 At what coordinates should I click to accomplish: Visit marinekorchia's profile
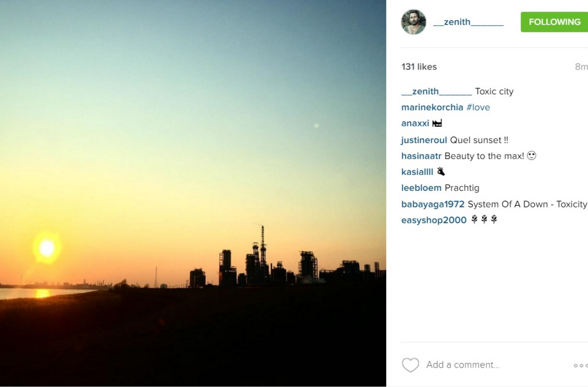pyautogui.click(x=432, y=107)
